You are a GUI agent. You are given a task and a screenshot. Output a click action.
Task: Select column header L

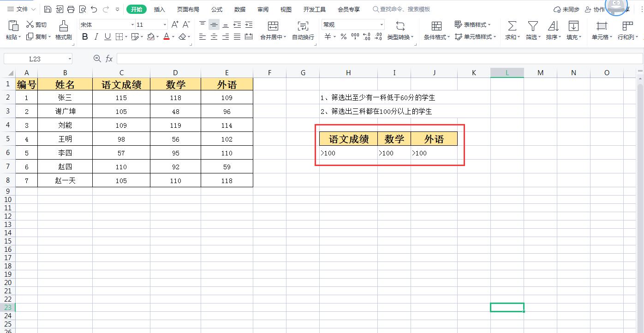click(x=507, y=72)
